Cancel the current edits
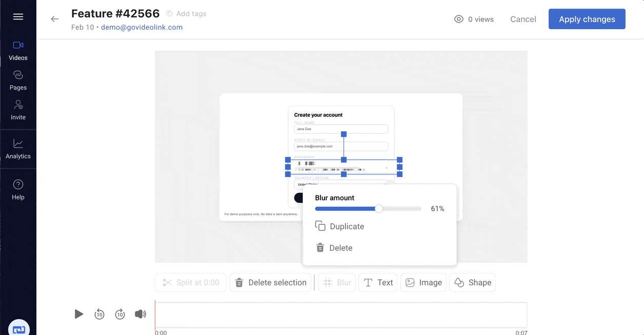Screen dimensions: 644x335 (x=522, y=19)
